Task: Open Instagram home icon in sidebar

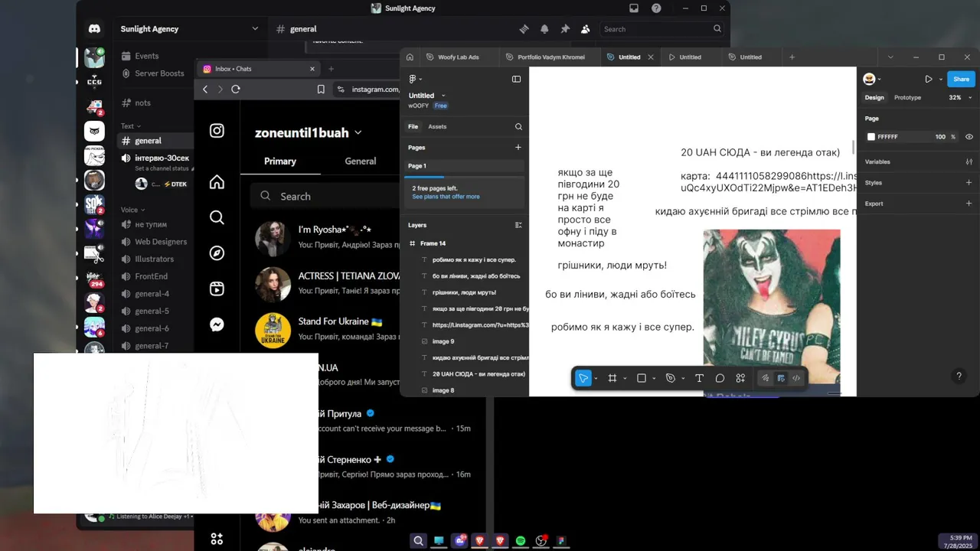Action: [217, 181]
